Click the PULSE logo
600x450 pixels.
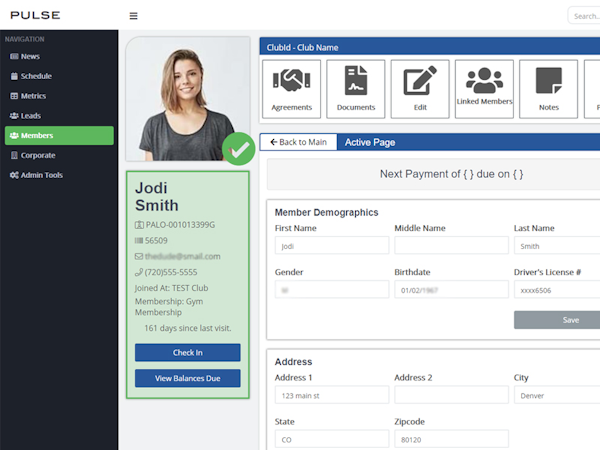click(x=35, y=15)
